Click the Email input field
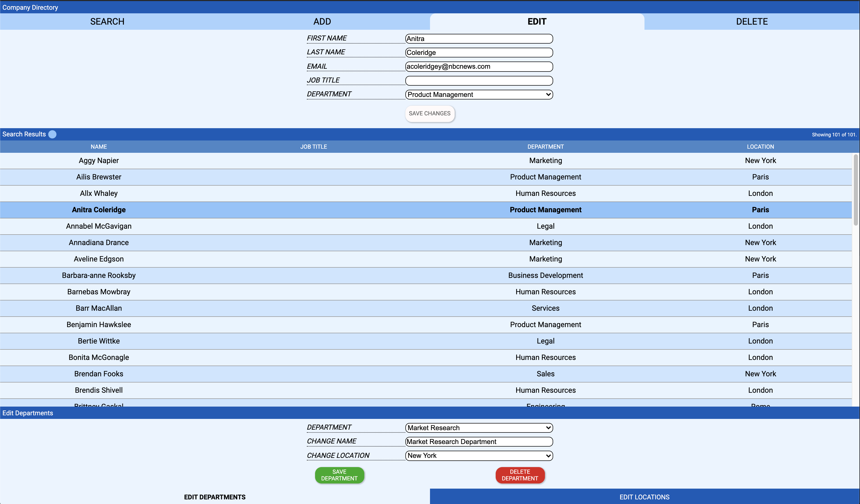Image resolution: width=860 pixels, height=504 pixels. tap(479, 66)
